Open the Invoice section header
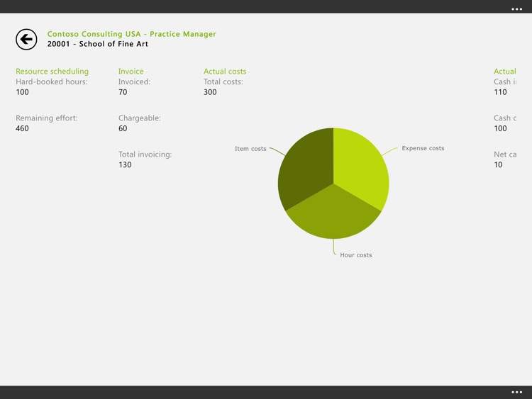532x399 pixels. point(131,71)
